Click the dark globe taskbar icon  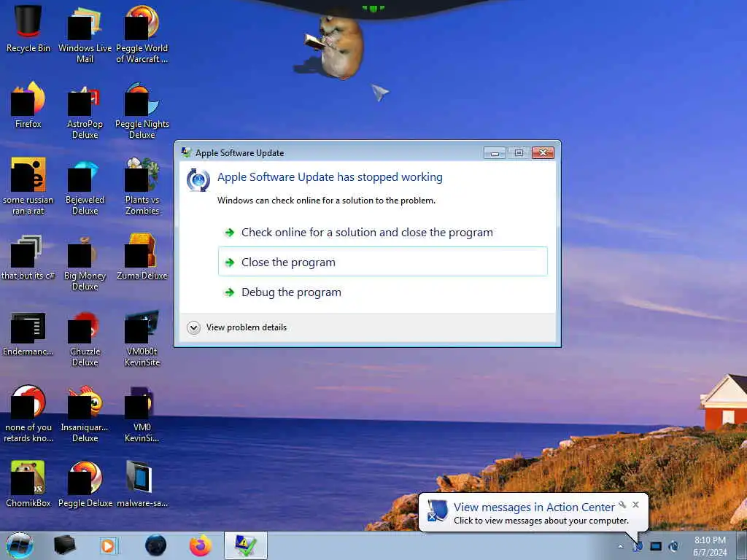pos(155,545)
